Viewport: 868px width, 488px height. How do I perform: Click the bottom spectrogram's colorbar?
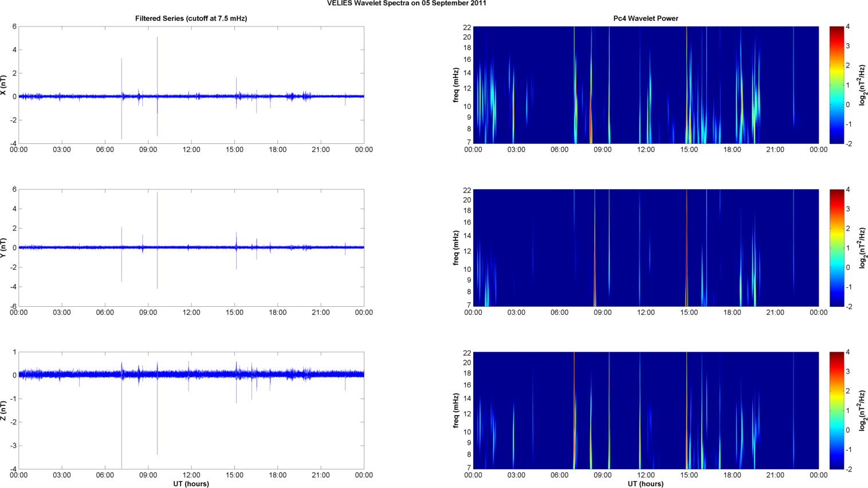tap(836, 411)
